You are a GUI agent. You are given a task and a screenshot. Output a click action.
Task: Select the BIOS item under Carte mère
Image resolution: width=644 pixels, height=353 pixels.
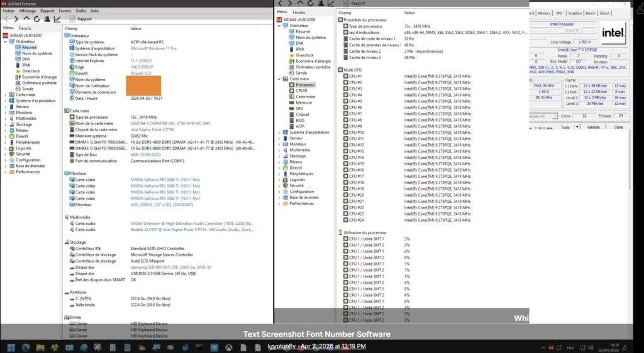300,121
